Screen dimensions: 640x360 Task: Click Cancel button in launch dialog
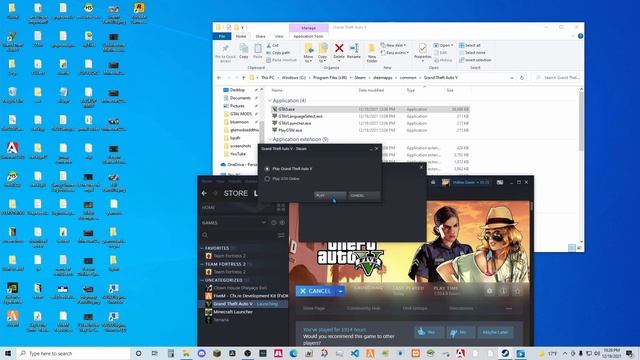pyautogui.click(x=364, y=196)
